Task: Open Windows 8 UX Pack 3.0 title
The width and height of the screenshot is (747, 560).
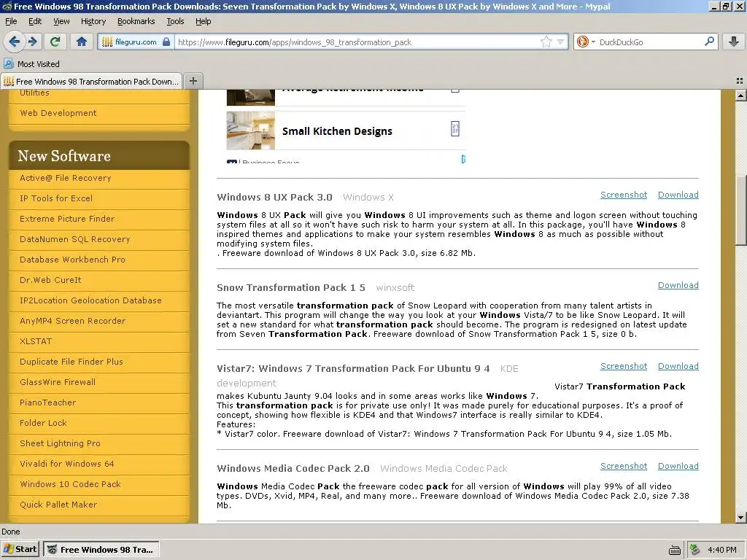Action: (x=274, y=197)
